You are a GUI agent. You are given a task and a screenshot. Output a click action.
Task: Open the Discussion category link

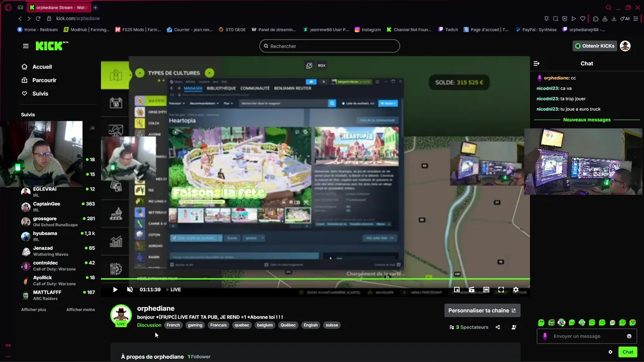point(149,325)
